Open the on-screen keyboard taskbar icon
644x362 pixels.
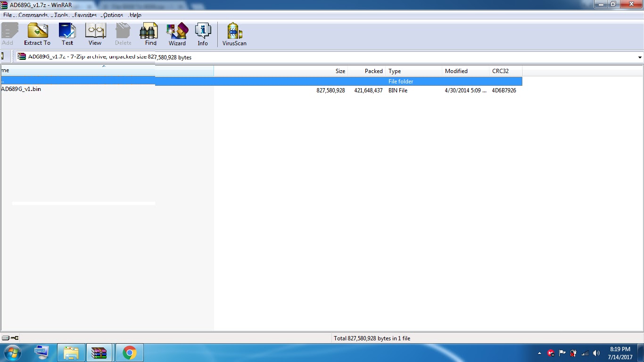coord(42,353)
